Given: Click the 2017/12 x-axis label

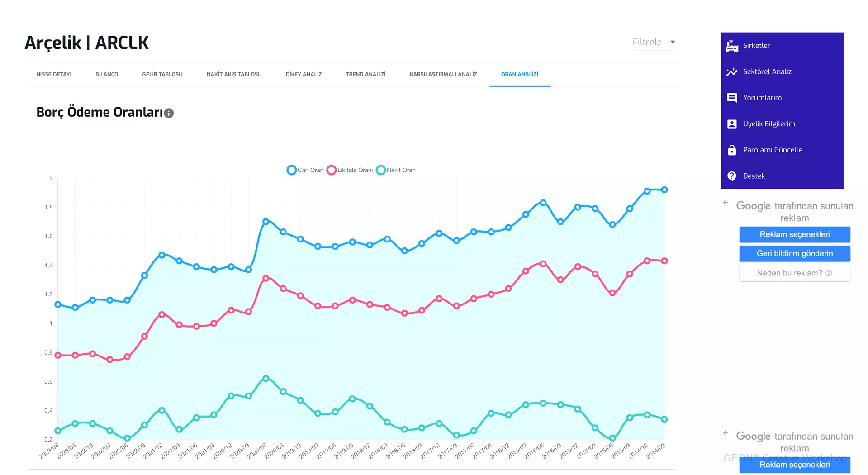Looking at the screenshot, I should [430, 451].
